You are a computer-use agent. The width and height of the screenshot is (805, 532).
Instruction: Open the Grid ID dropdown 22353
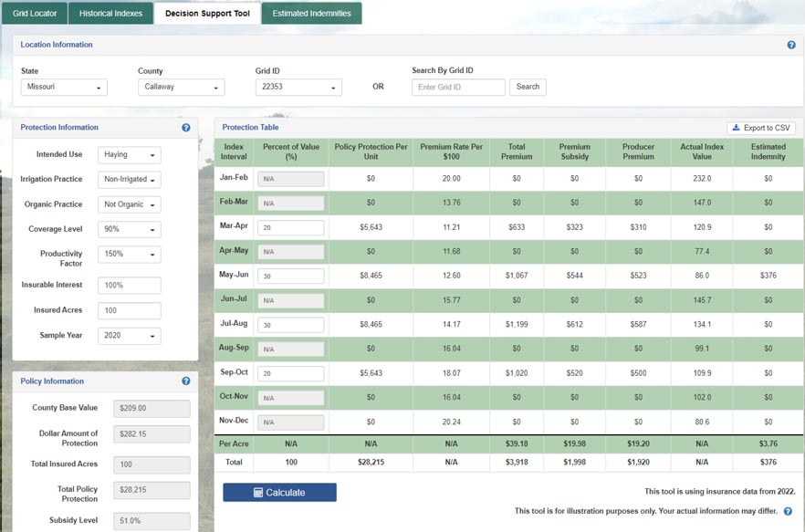pyautogui.click(x=298, y=88)
